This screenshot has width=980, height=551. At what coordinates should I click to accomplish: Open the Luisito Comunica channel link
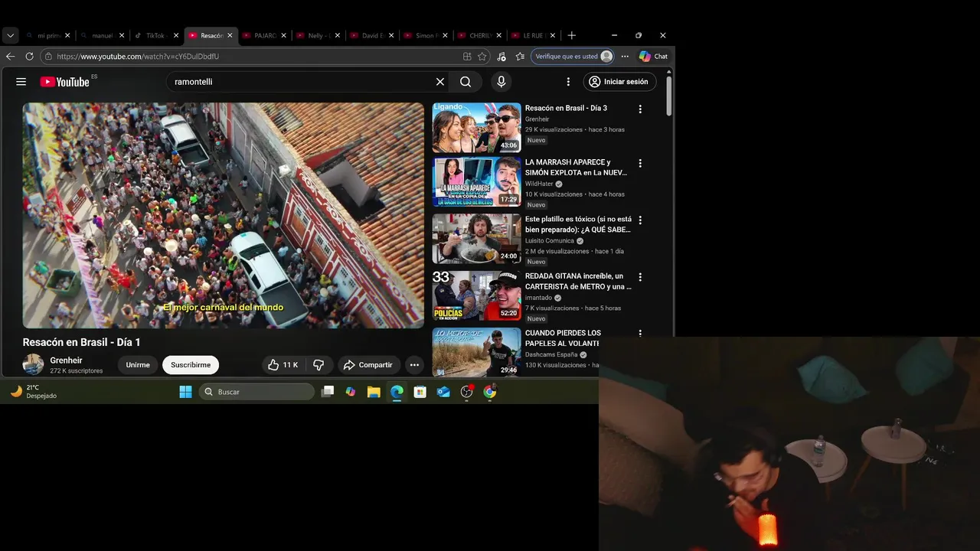coord(550,240)
